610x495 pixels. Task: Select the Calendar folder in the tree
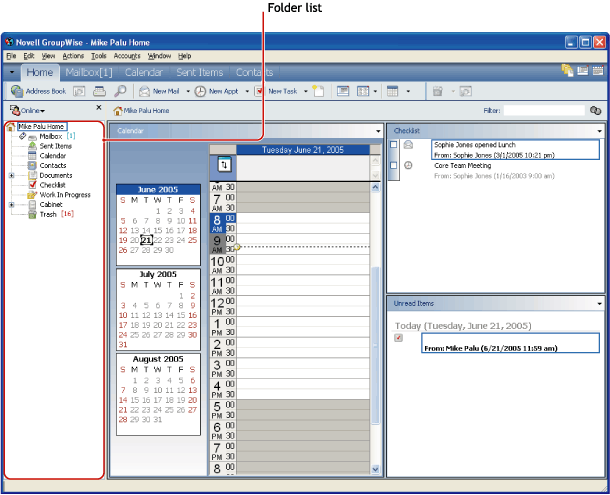point(53,156)
